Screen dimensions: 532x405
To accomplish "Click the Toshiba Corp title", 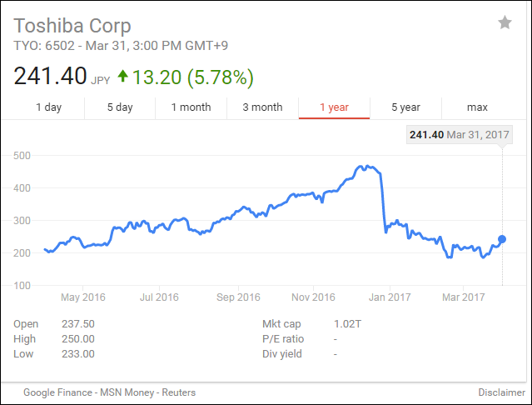I will [72, 25].
